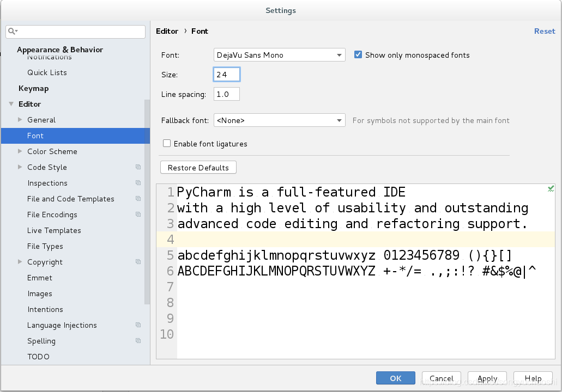Focus the Line spacing field

(x=227, y=94)
